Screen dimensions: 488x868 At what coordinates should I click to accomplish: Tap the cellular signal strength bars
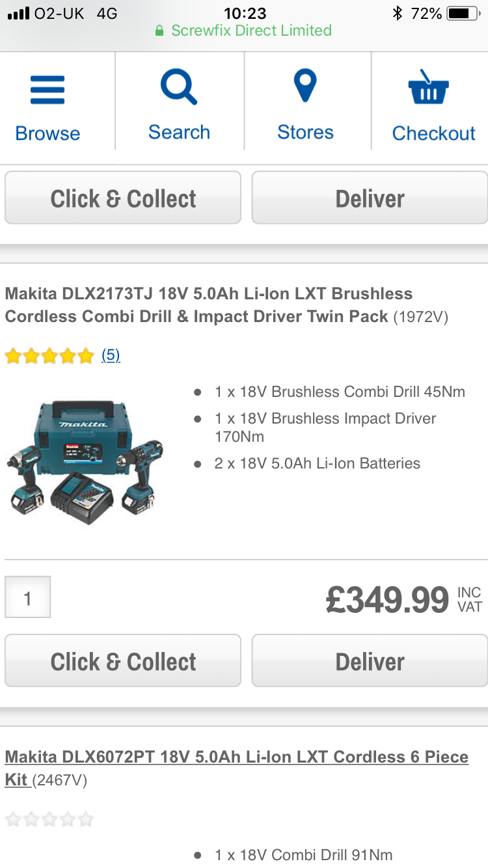18,14
